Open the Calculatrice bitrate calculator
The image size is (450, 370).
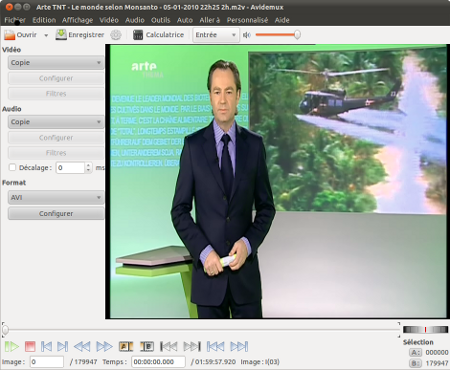coord(158,35)
